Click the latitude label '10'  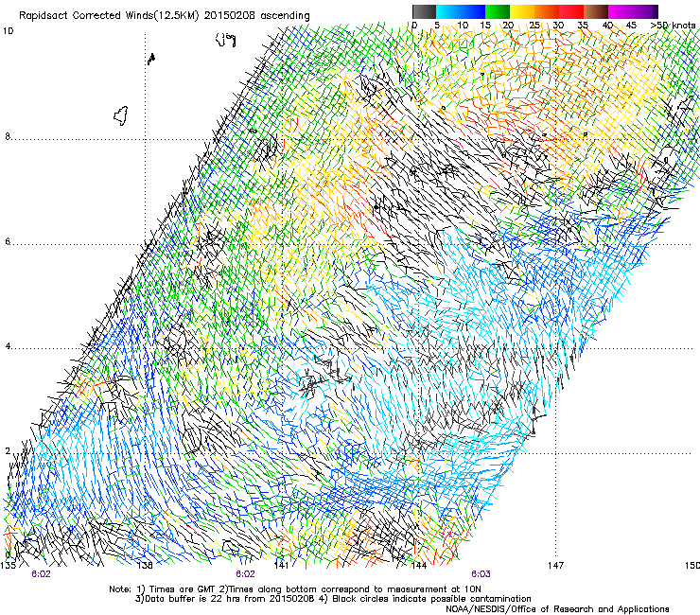coord(9,31)
